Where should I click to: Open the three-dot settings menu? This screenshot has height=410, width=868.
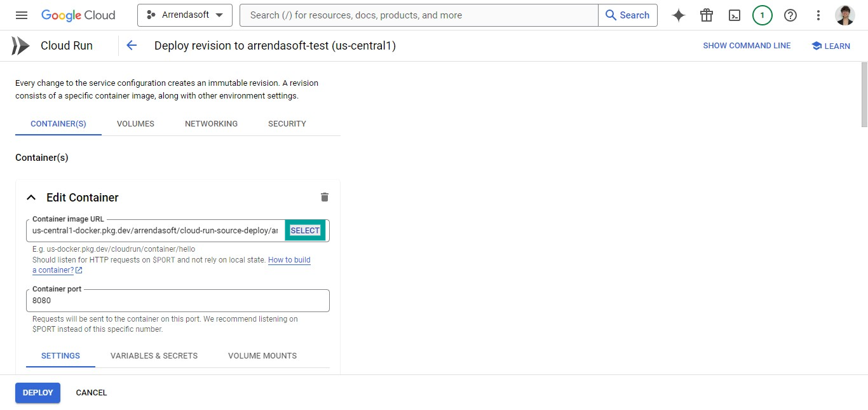tap(818, 15)
